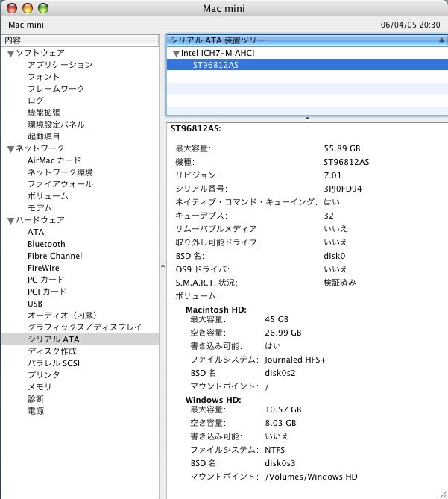This screenshot has height=499, width=448.
Task: Select 環境設定パネル in the sidebar
Action: point(56,125)
